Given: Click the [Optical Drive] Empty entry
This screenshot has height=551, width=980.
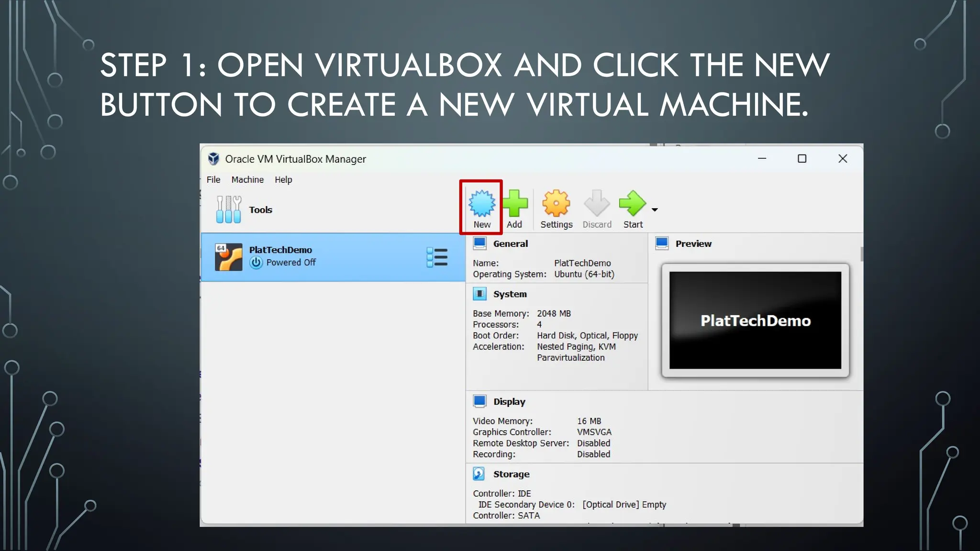Looking at the screenshot, I should pos(624,505).
